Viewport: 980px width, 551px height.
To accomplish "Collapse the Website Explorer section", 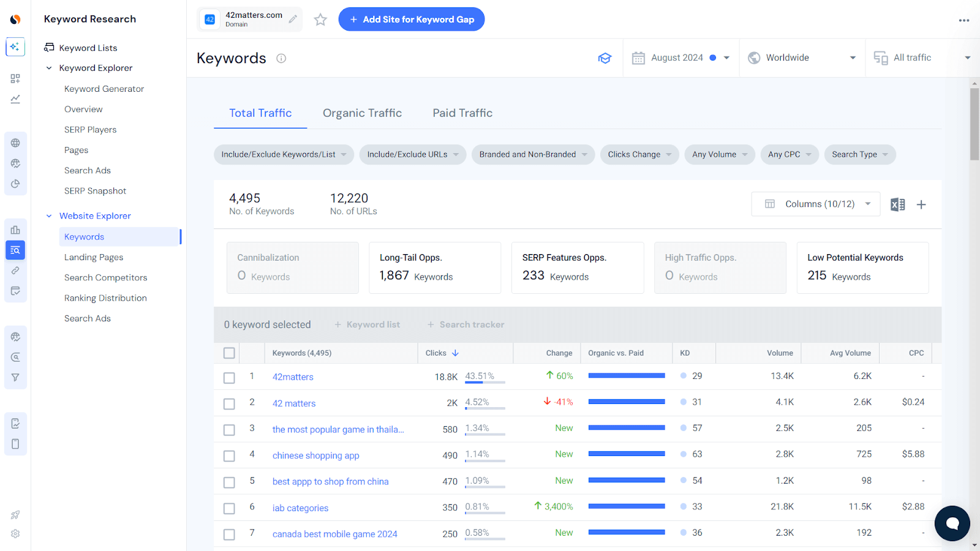I will 49,216.
